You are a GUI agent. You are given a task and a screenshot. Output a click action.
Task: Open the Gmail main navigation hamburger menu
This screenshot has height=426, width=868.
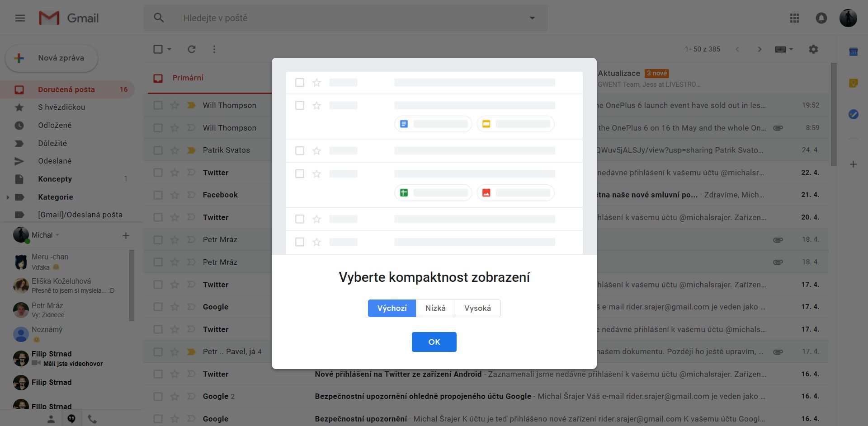point(20,18)
